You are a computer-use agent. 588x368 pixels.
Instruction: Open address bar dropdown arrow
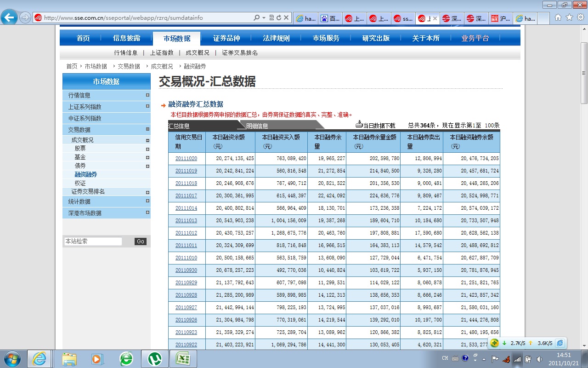click(x=264, y=18)
